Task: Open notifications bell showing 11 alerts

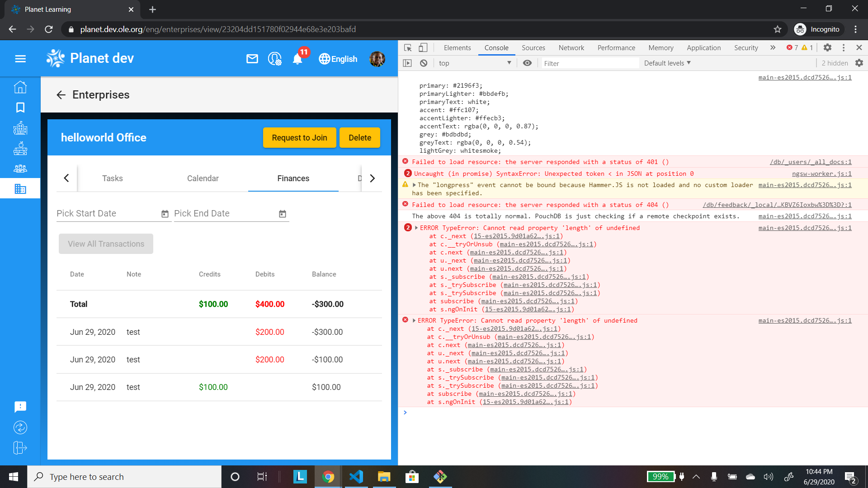Action: (x=297, y=59)
